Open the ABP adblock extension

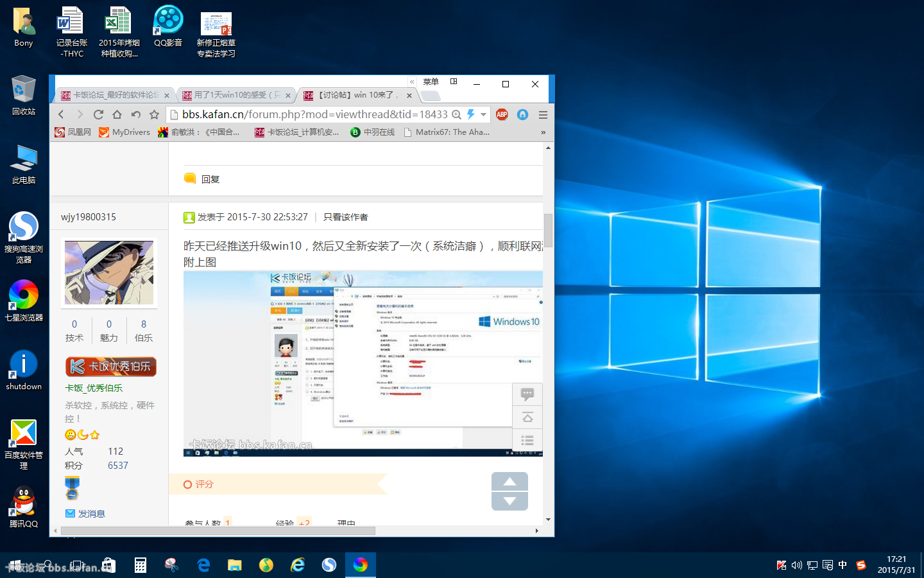pyautogui.click(x=502, y=114)
